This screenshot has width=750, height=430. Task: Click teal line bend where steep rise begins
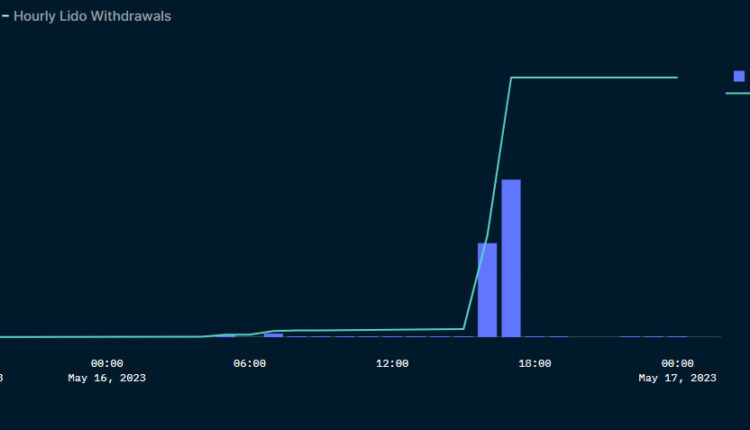464,328
